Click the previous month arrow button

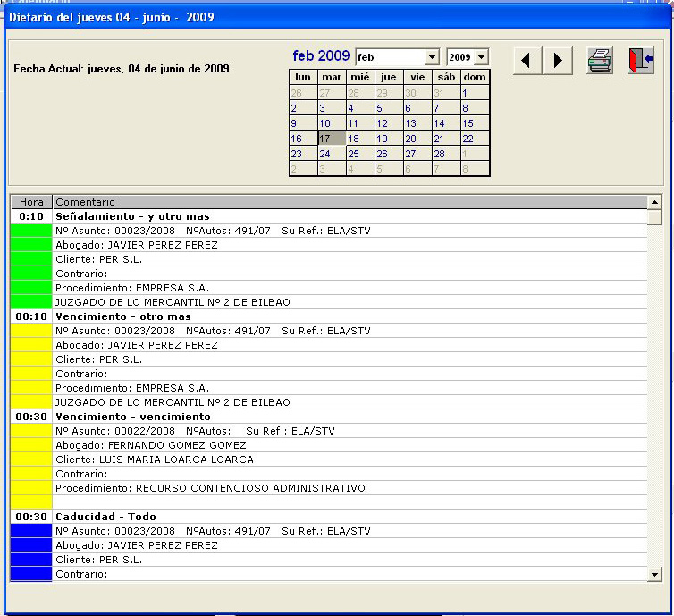click(527, 61)
